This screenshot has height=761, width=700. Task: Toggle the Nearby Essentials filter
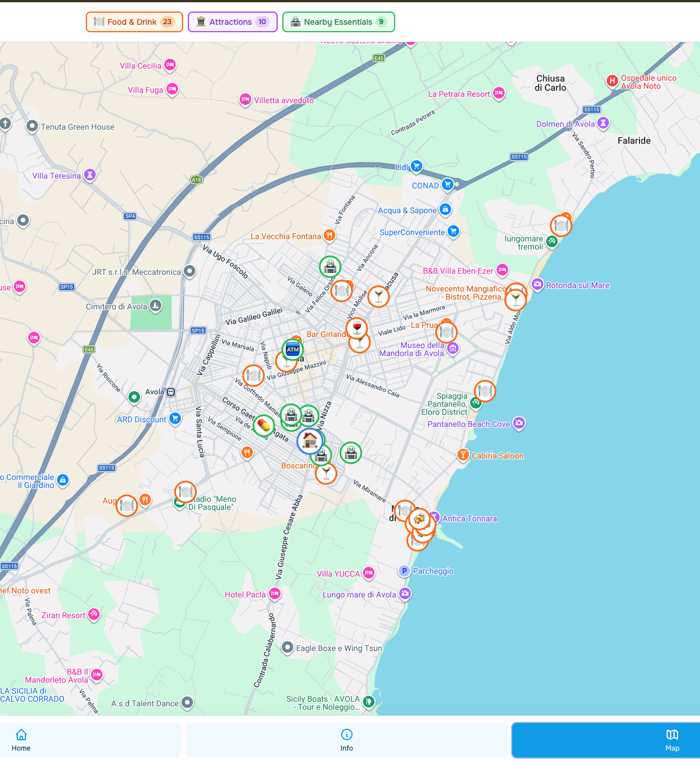(x=339, y=22)
